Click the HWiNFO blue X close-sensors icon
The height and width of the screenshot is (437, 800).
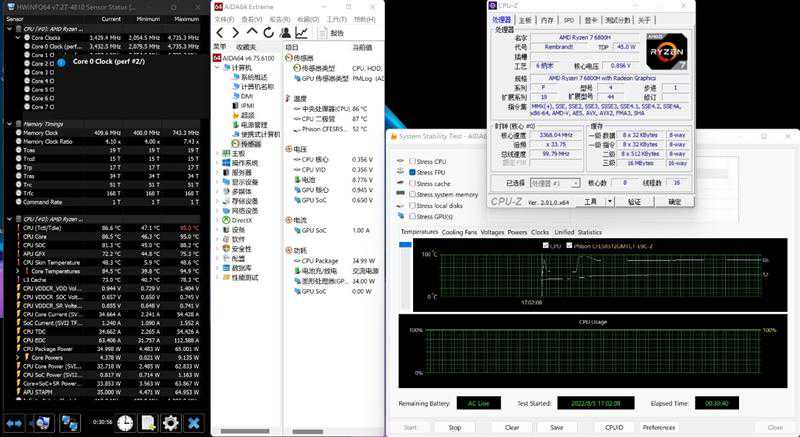point(193,423)
